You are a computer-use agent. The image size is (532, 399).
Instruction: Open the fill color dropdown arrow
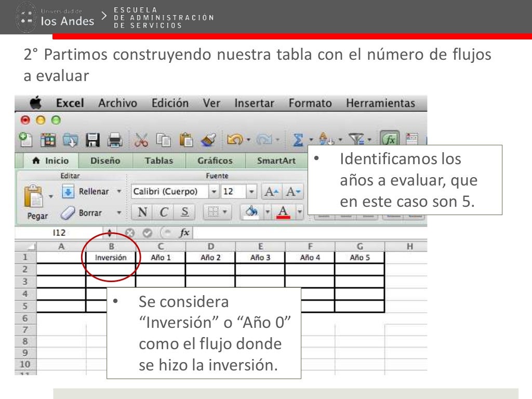(268, 212)
